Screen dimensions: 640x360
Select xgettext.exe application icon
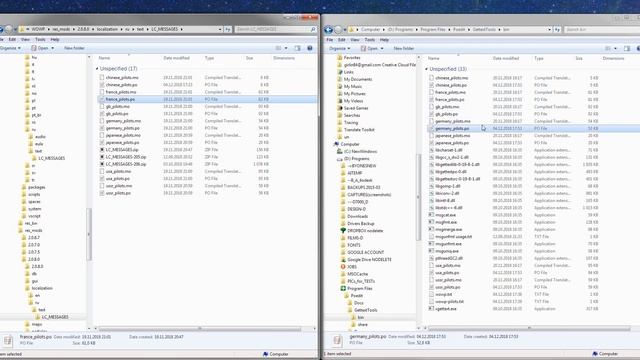point(431,309)
